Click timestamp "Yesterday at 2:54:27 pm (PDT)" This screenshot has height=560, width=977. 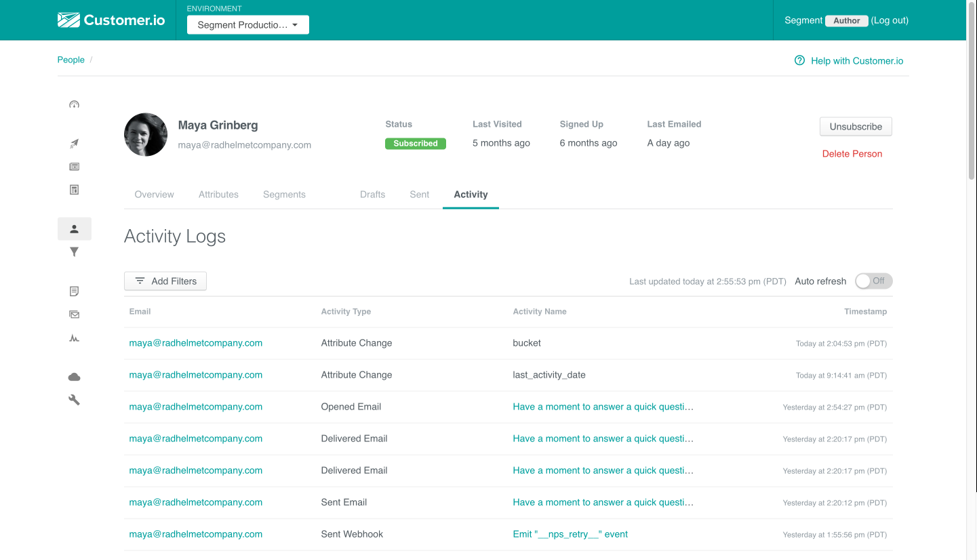point(835,407)
